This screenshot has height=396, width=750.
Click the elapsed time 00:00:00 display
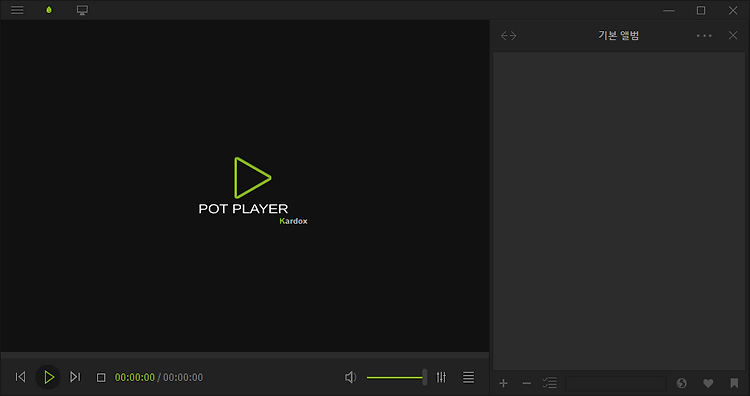click(135, 377)
